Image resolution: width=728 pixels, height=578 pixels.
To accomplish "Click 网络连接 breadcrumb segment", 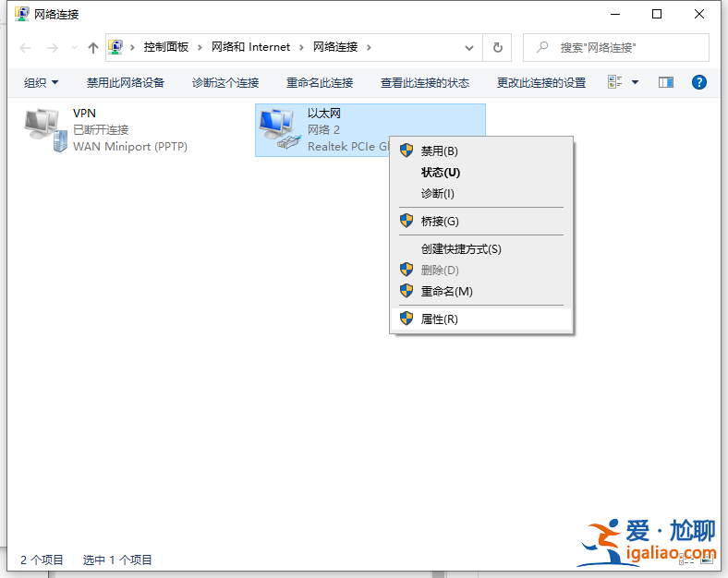I will 335,47.
